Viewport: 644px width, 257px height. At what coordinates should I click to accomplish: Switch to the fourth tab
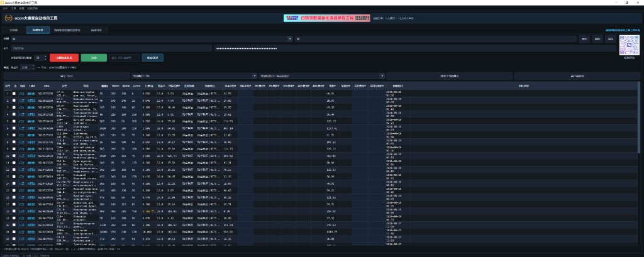96,30
